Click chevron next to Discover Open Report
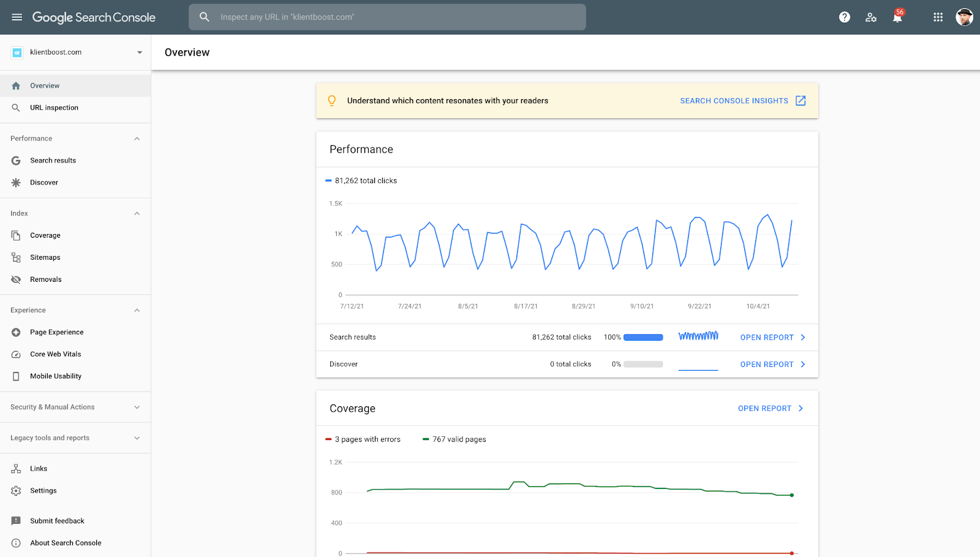980x557 pixels. (x=803, y=365)
